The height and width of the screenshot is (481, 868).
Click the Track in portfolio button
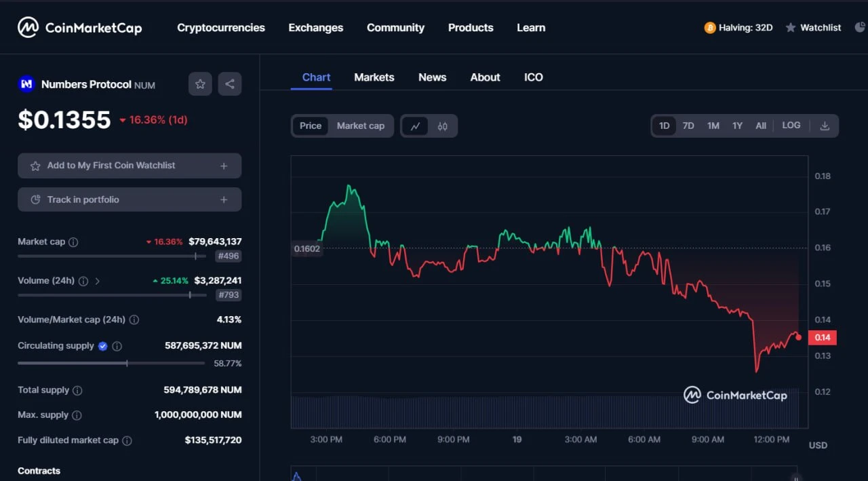click(x=130, y=199)
